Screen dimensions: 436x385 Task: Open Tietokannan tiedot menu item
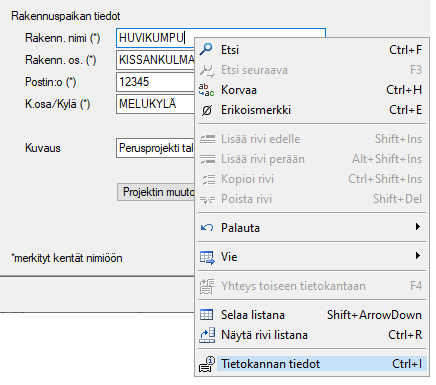point(312,364)
